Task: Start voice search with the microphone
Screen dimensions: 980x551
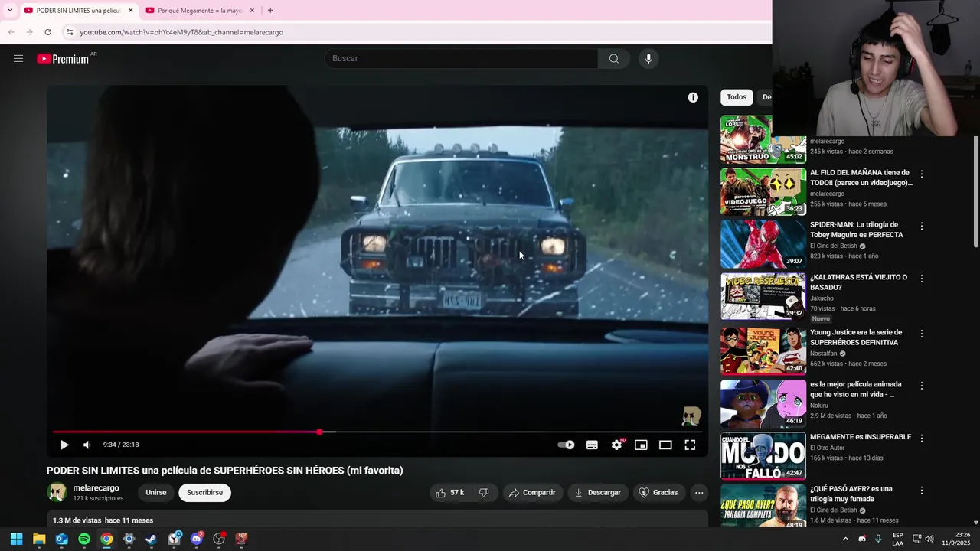Action: [x=648, y=59]
